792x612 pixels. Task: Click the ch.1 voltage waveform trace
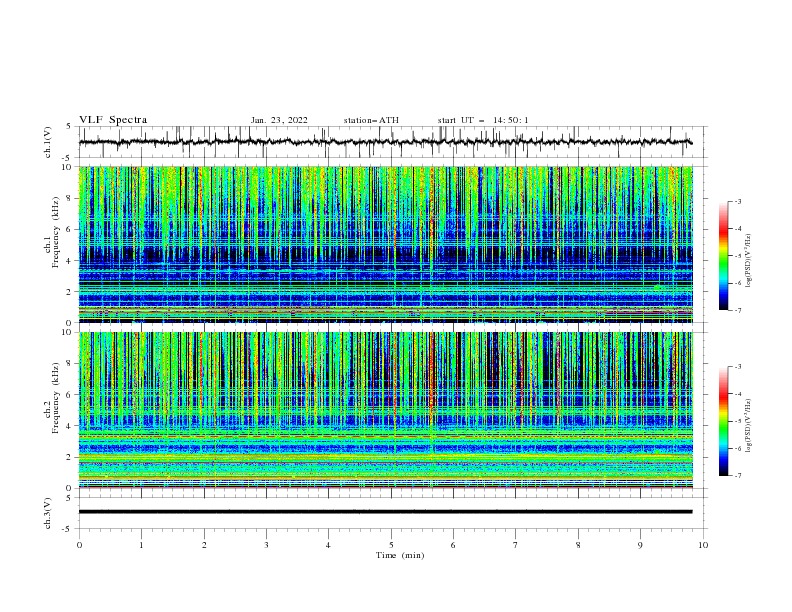click(385, 142)
